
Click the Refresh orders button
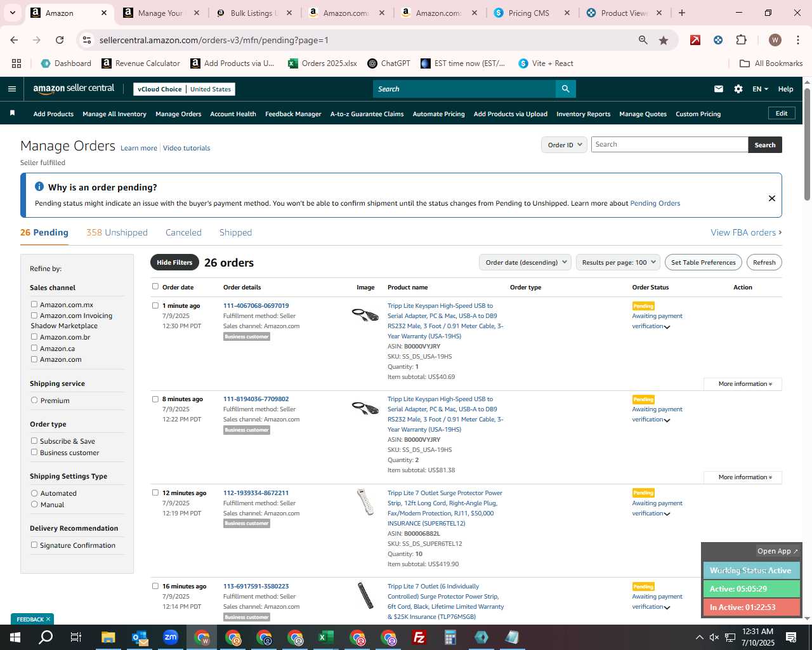pos(764,262)
